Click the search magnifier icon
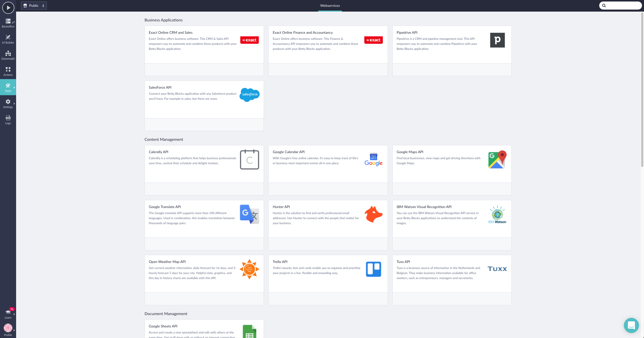This screenshot has height=338, width=644. pyautogui.click(x=604, y=6)
